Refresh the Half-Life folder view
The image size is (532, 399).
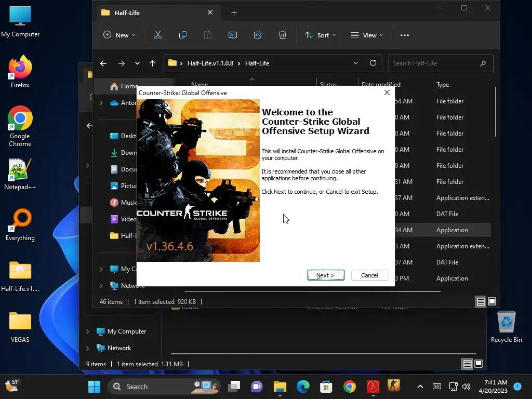pyautogui.click(x=373, y=63)
